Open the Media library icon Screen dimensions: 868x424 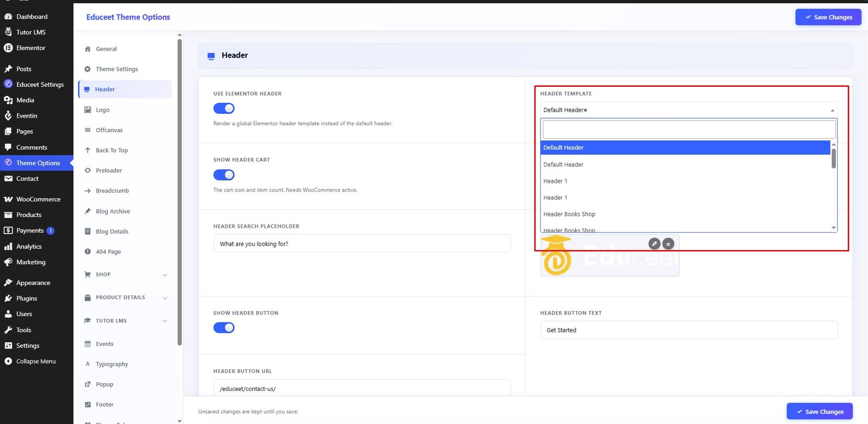(x=8, y=100)
